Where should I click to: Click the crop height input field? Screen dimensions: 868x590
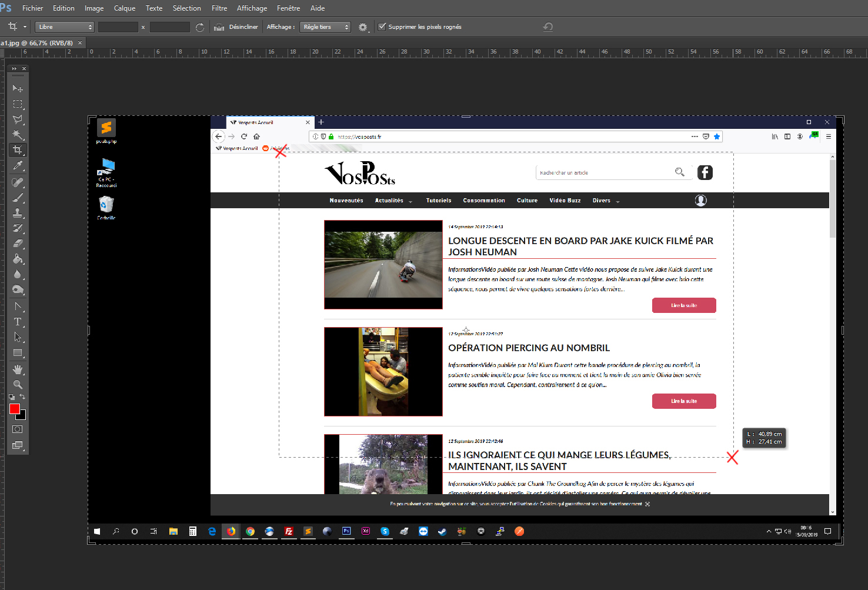coord(169,27)
